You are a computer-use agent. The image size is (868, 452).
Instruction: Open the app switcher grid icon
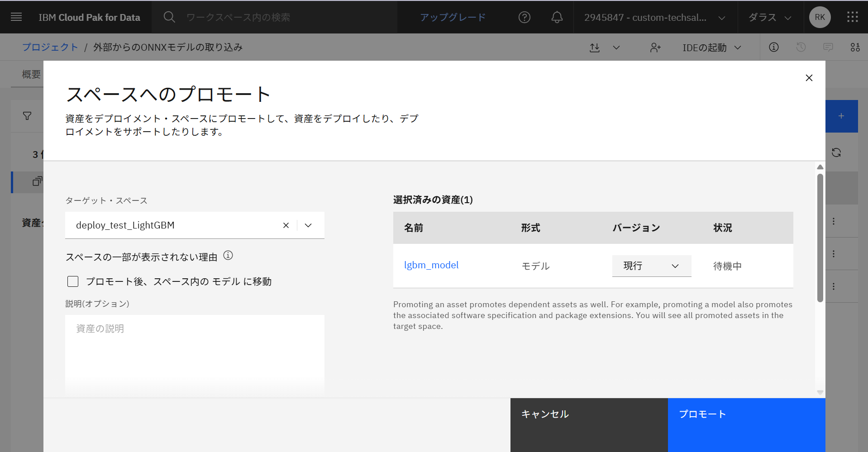[x=853, y=17]
